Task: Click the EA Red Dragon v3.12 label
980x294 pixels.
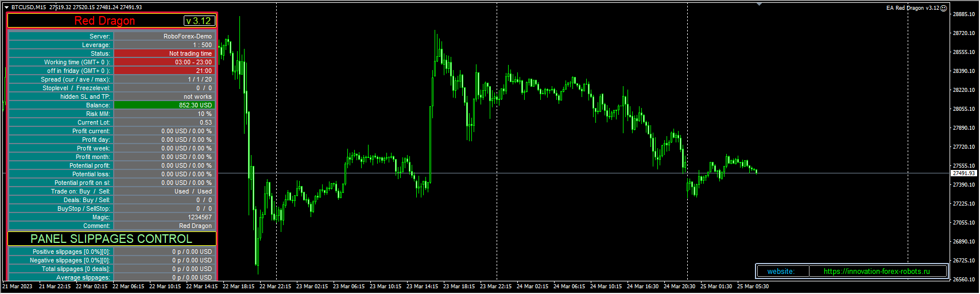Action: [x=913, y=8]
